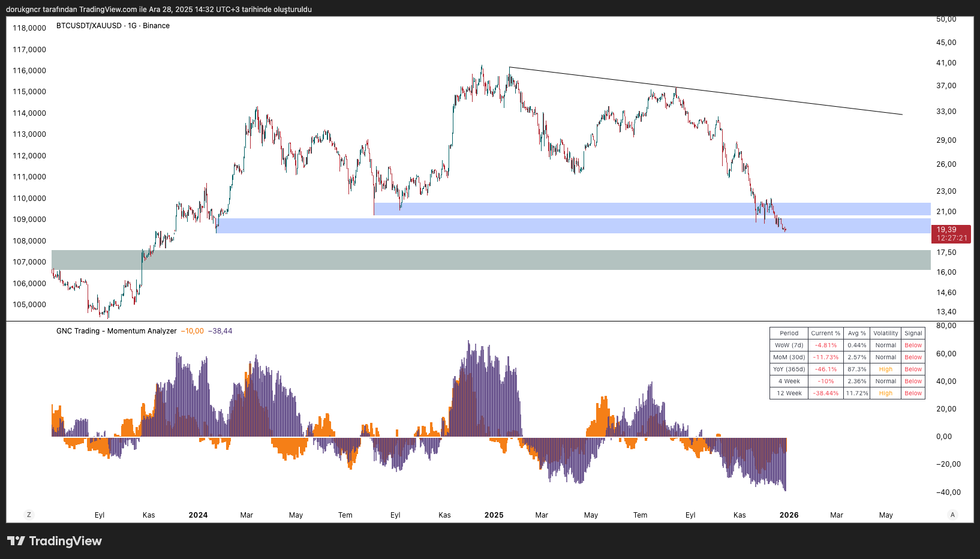The height and width of the screenshot is (559, 980).
Task: Click the Signal column header in table
Action: coord(913,333)
